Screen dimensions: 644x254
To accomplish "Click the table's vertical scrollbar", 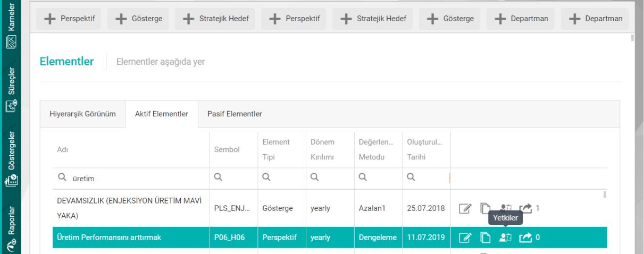I will coord(604,195).
